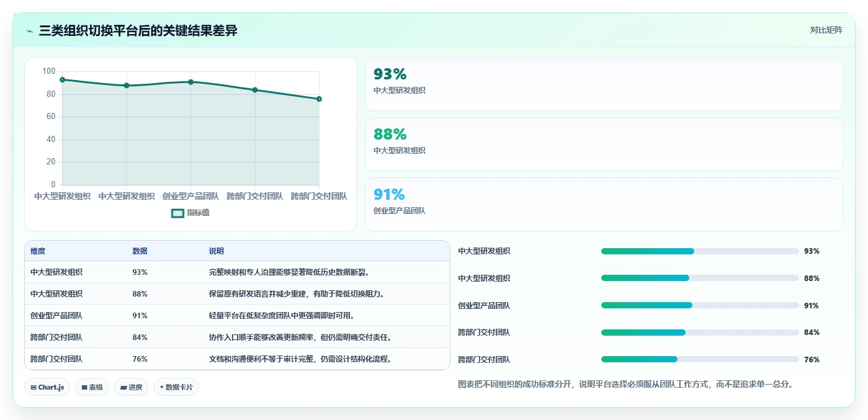
Task: Select the 93% stat card
Action: click(604, 84)
